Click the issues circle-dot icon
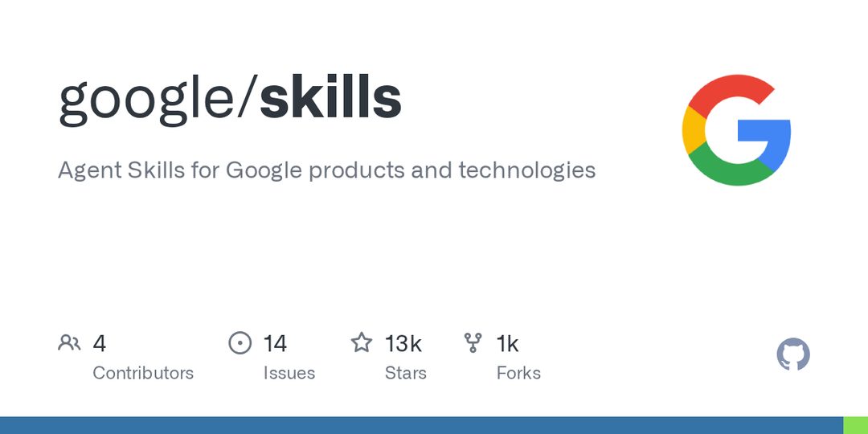 point(240,343)
